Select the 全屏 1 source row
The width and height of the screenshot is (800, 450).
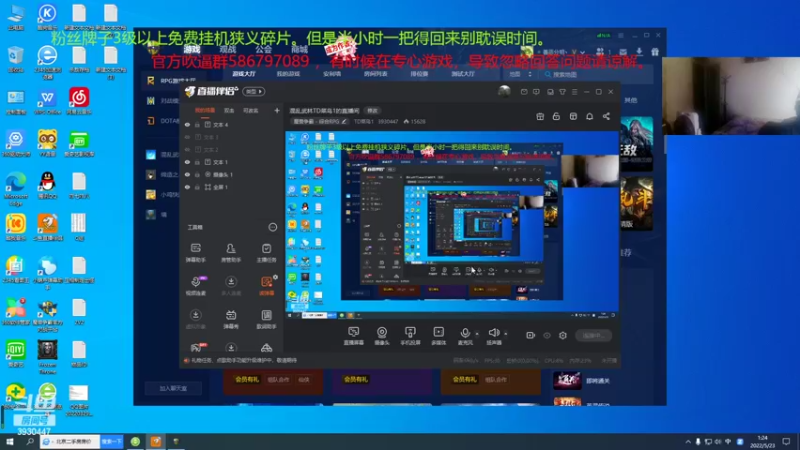point(231,187)
